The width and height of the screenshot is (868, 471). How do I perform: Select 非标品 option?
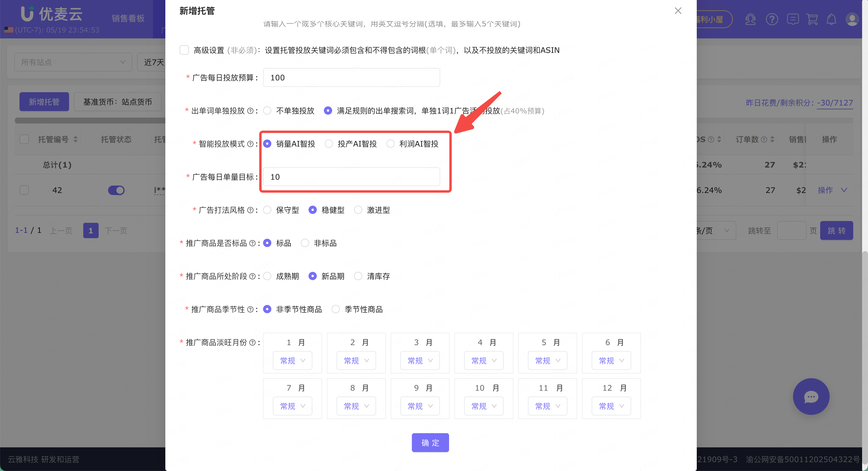click(305, 243)
